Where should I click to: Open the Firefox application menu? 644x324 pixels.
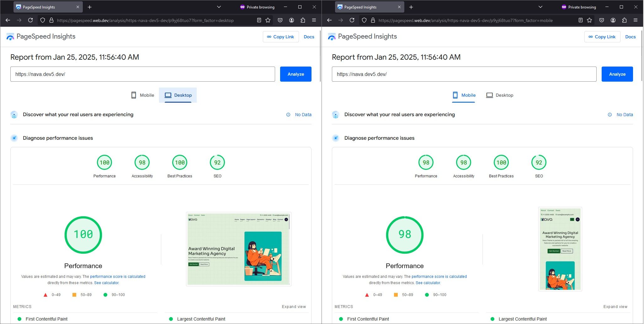314,20
